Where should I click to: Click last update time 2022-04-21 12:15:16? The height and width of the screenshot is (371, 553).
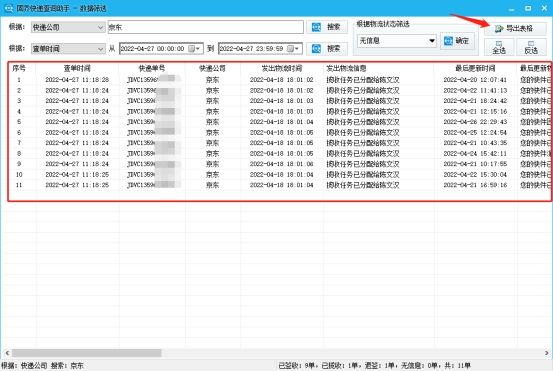click(475, 111)
